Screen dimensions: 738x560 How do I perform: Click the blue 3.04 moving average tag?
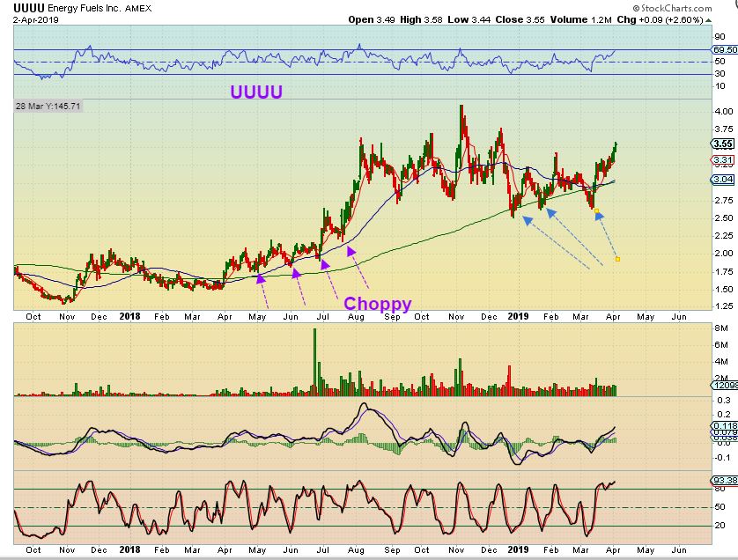(722, 180)
